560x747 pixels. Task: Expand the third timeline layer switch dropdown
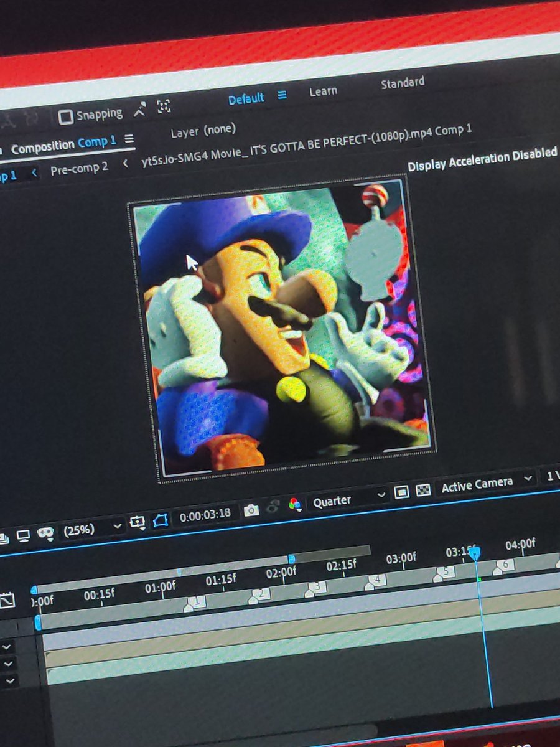(9, 681)
